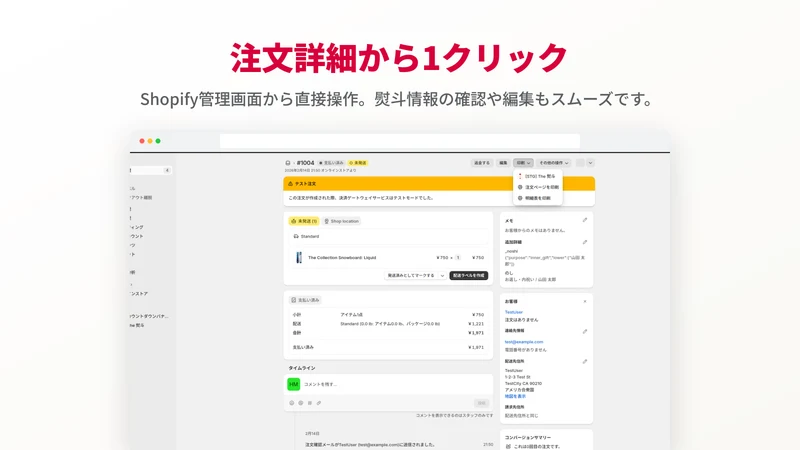800x450 pixels.
Task: Open The 熨斗 app in the sidebar
Action: coord(137,325)
